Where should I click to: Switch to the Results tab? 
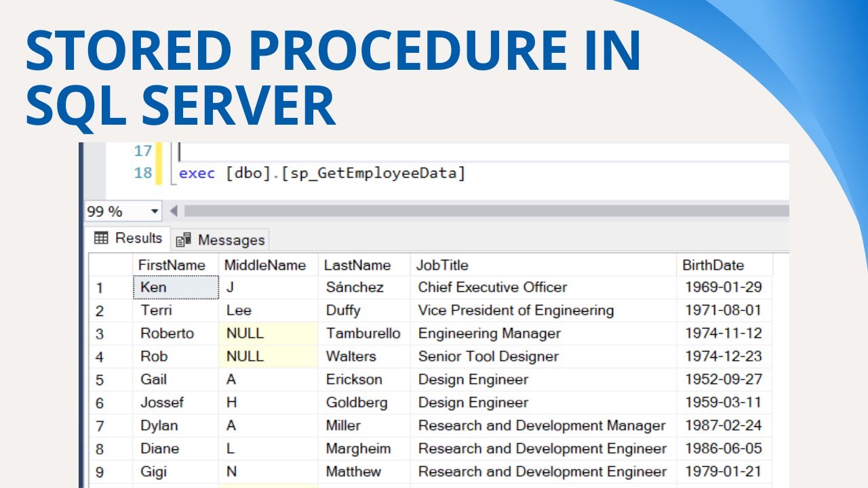pyautogui.click(x=129, y=239)
